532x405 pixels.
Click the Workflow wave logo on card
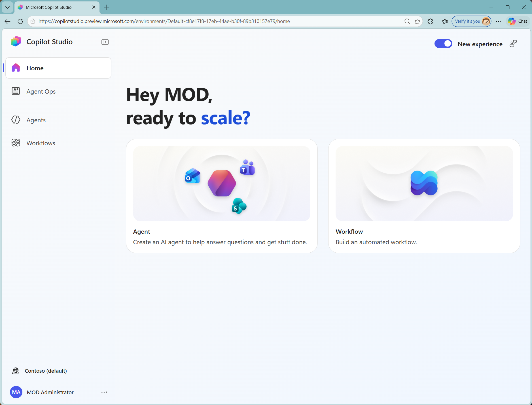pyautogui.click(x=424, y=183)
